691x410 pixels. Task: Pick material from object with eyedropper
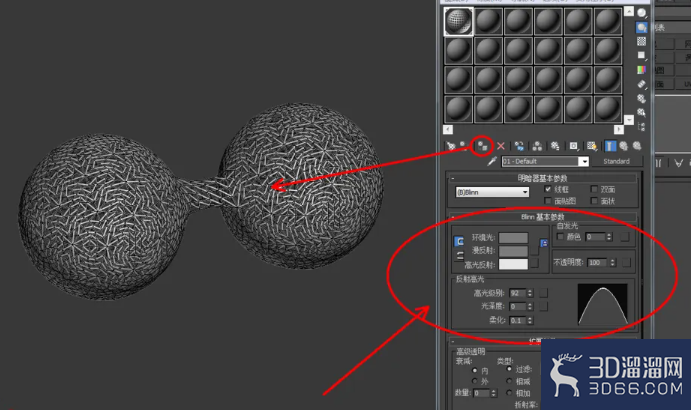pos(492,161)
